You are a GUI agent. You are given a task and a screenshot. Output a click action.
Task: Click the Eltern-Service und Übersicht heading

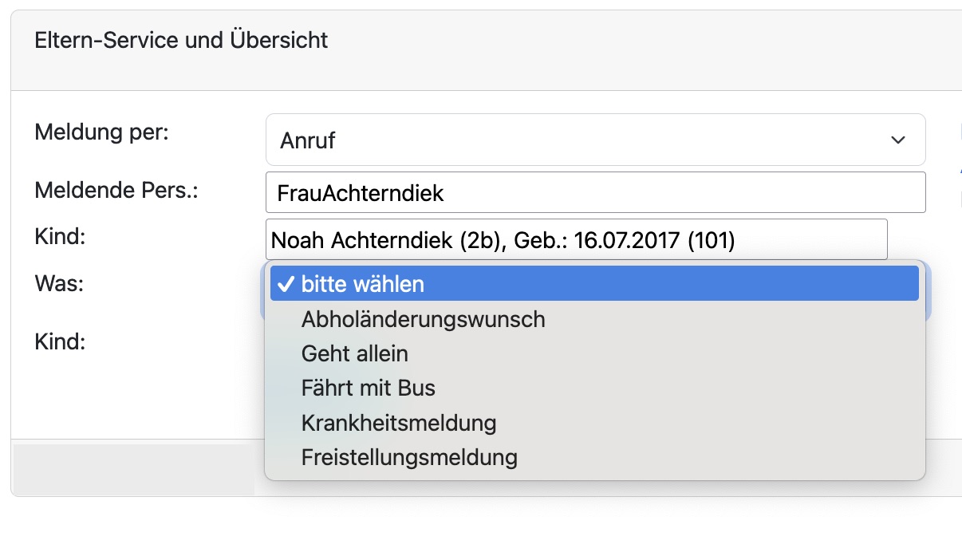click(181, 40)
